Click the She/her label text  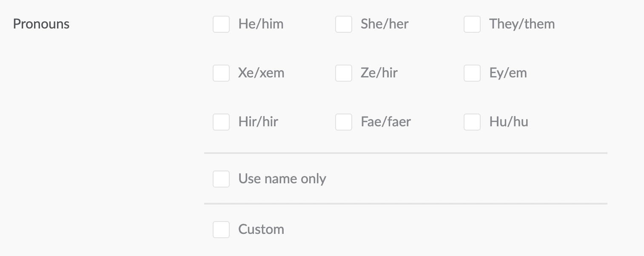[385, 24]
